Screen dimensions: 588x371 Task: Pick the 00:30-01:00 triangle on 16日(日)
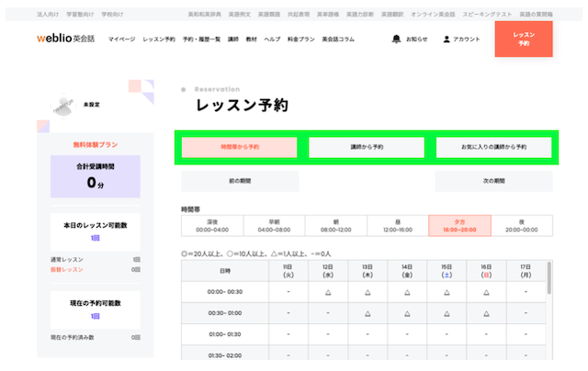click(486, 314)
